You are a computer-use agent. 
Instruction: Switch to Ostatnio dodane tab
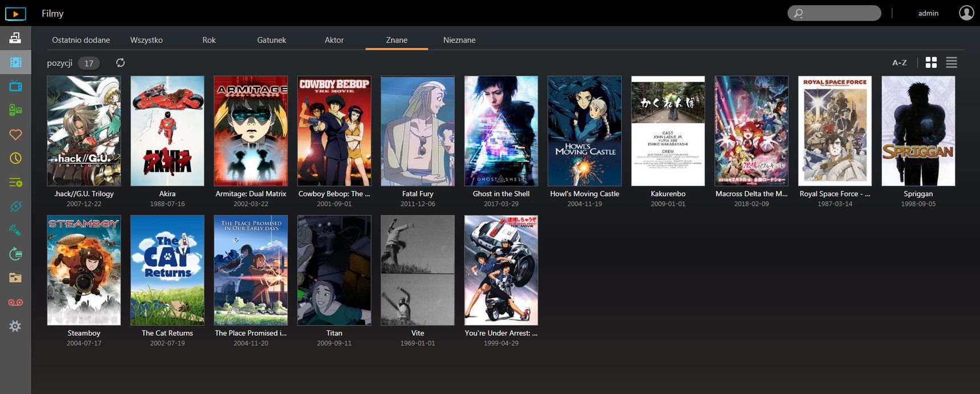tap(81, 40)
